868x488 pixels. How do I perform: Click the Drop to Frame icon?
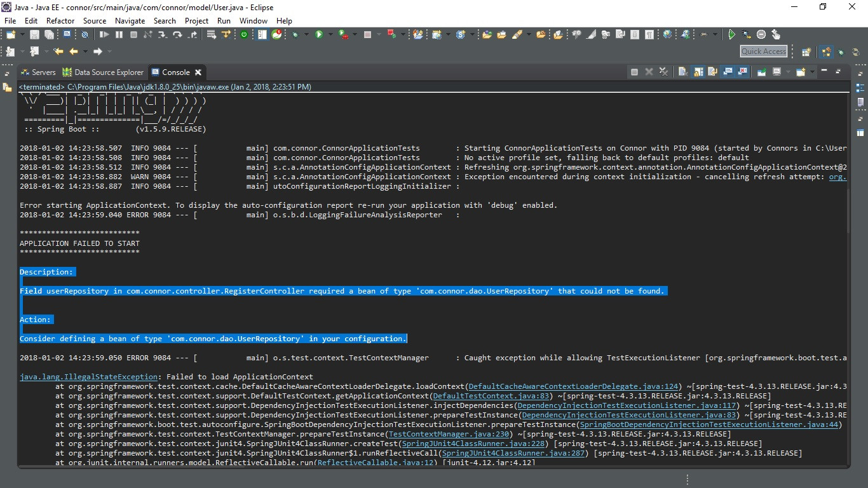pyautogui.click(x=210, y=34)
